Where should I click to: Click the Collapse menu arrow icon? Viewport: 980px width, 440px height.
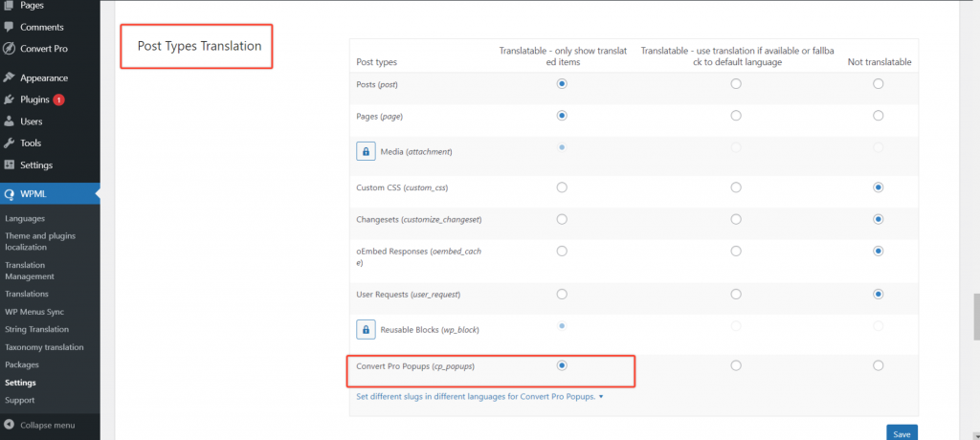pyautogui.click(x=9, y=425)
